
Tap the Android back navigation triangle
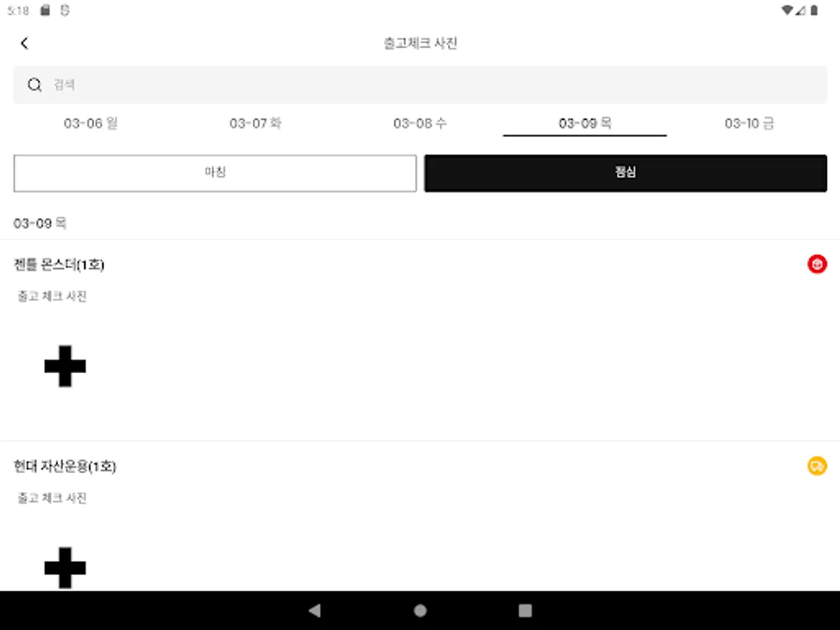click(x=314, y=610)
